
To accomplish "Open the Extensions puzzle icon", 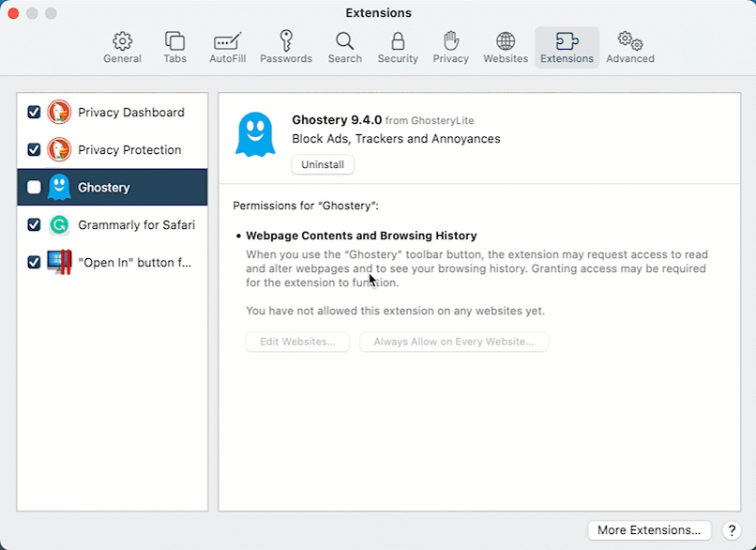I will (x=567, y=41).
